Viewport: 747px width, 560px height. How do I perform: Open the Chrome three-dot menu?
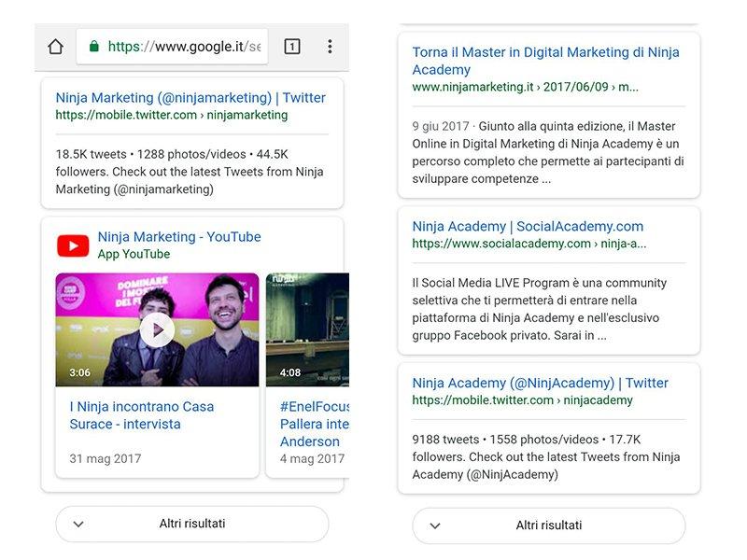330,47
